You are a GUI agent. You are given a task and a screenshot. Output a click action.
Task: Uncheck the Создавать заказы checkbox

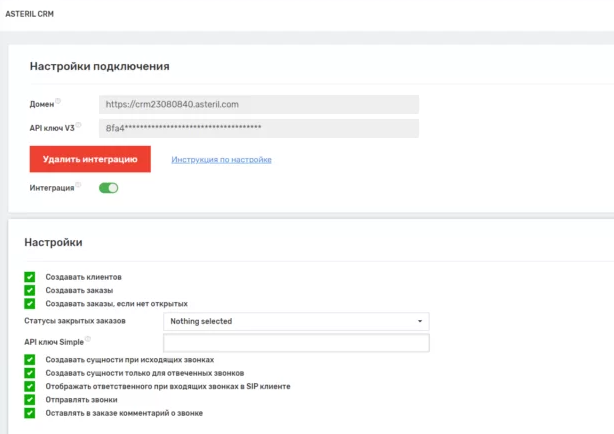29,290
